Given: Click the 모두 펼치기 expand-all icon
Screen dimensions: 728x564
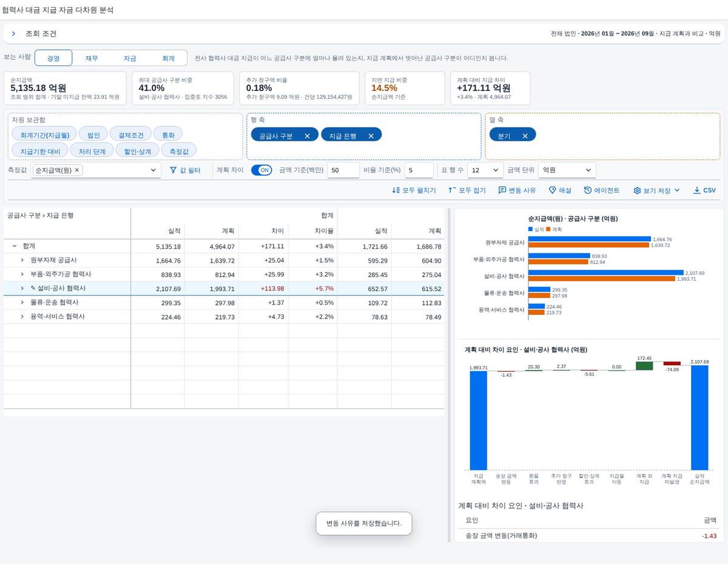Looking at the screenshot, I should (396, 190).
